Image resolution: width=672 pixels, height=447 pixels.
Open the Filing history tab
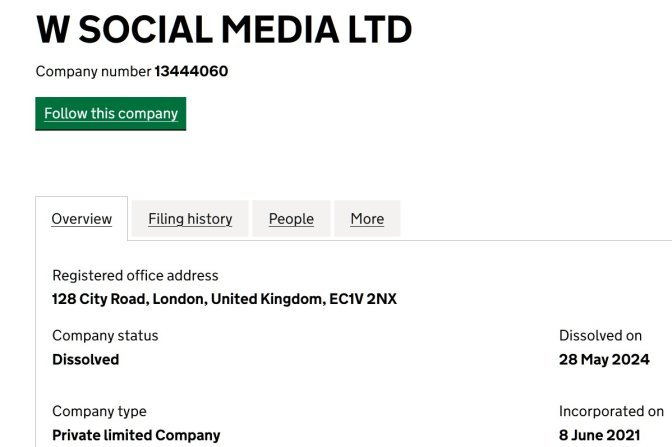(x=190, y=219)
